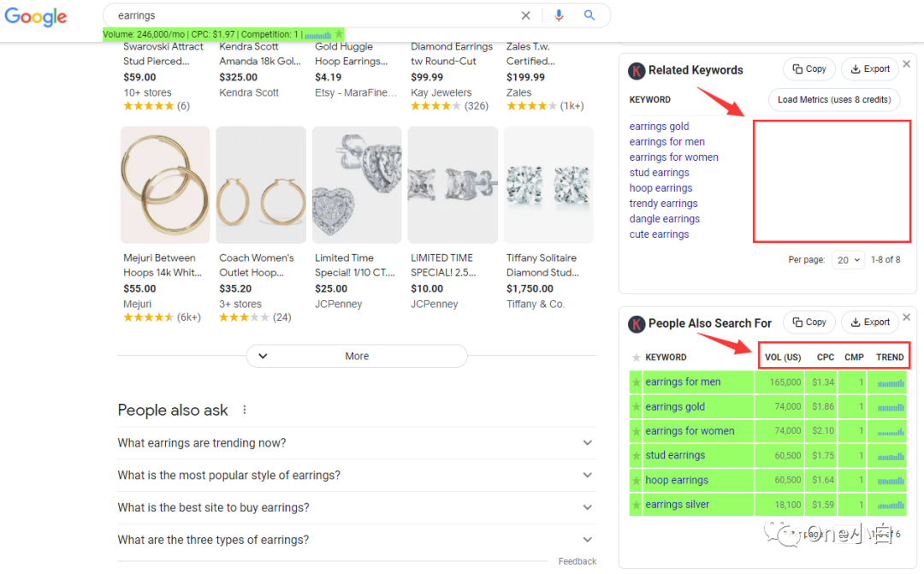Open the Zales T.w. Certified listing
The image size is (924, 574).
point(530,54)
